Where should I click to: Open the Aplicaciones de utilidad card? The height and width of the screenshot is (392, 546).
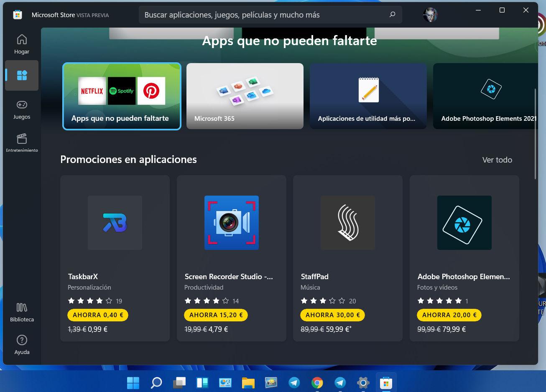click(x=368, y=96)
